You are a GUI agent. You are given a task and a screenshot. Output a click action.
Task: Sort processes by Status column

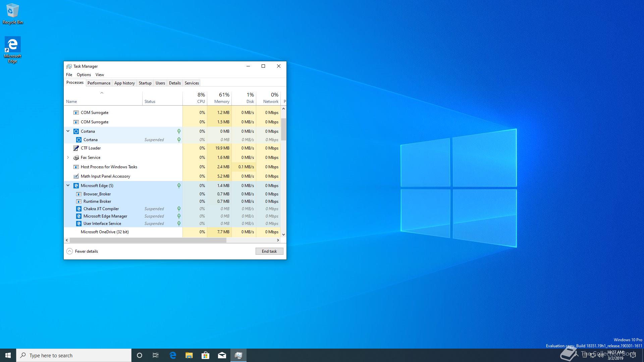coord(162,98)
